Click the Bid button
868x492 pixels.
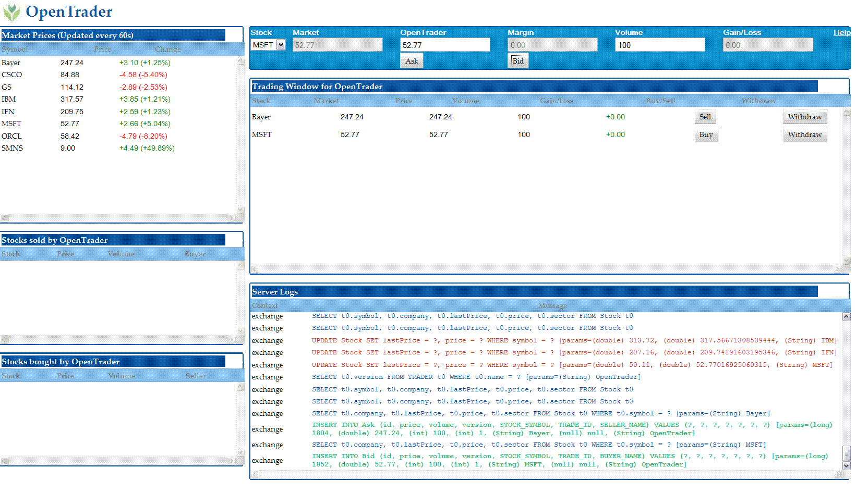517,60
